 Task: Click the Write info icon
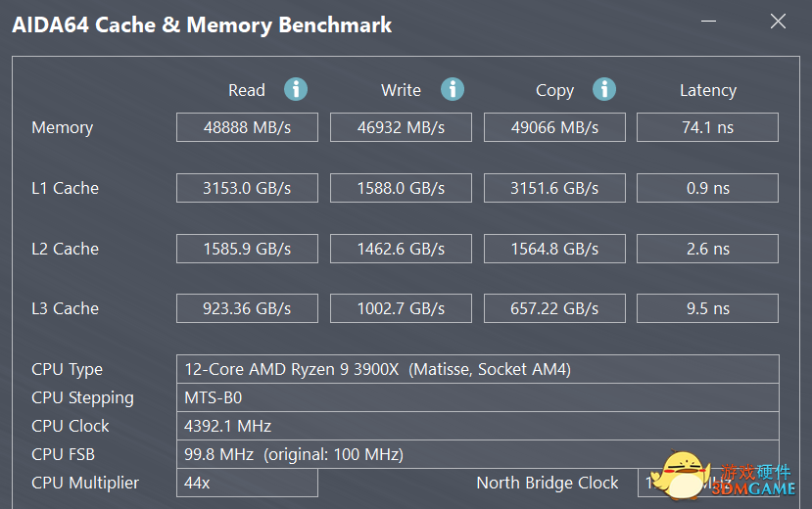453,89
